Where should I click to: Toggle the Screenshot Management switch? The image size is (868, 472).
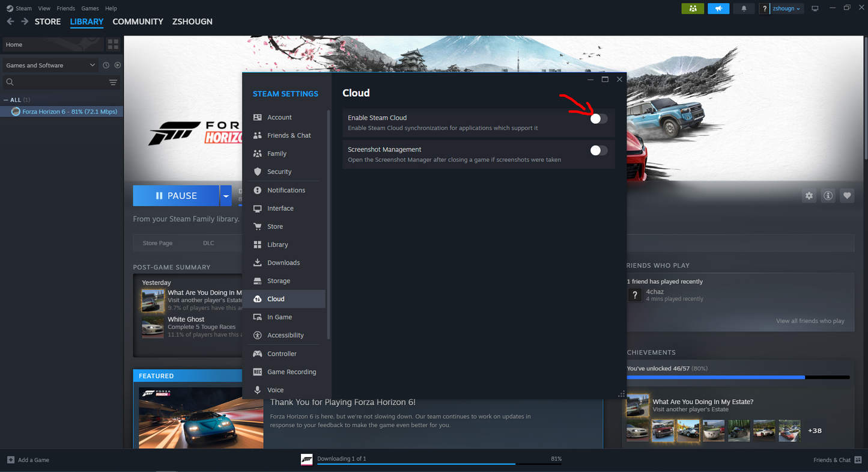[x=598, y=150]
